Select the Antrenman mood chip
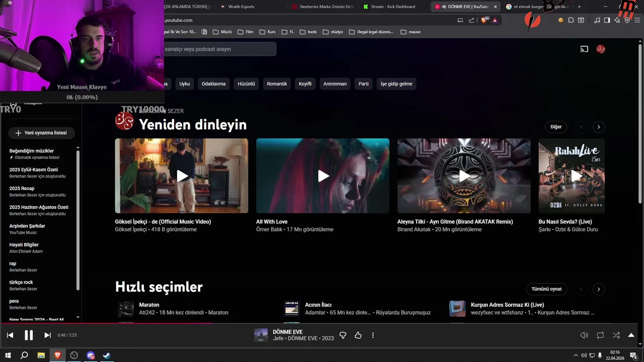 [335, 84]
